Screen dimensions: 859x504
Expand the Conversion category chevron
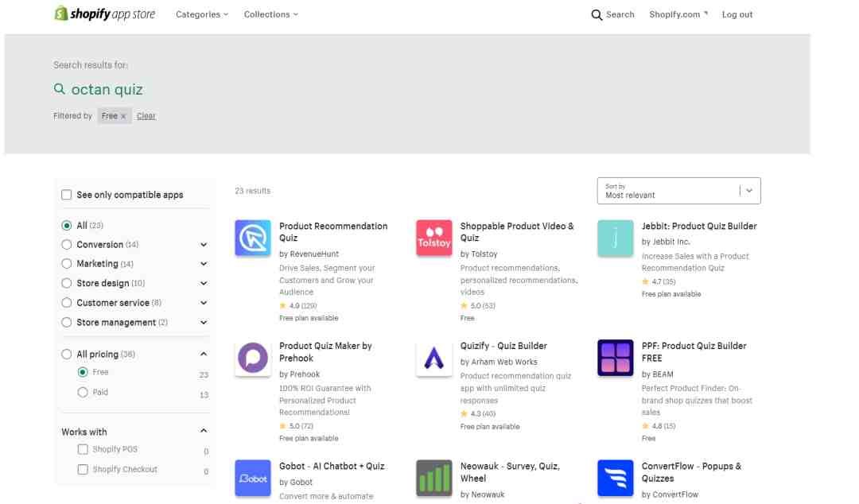[x=204, y=244]
